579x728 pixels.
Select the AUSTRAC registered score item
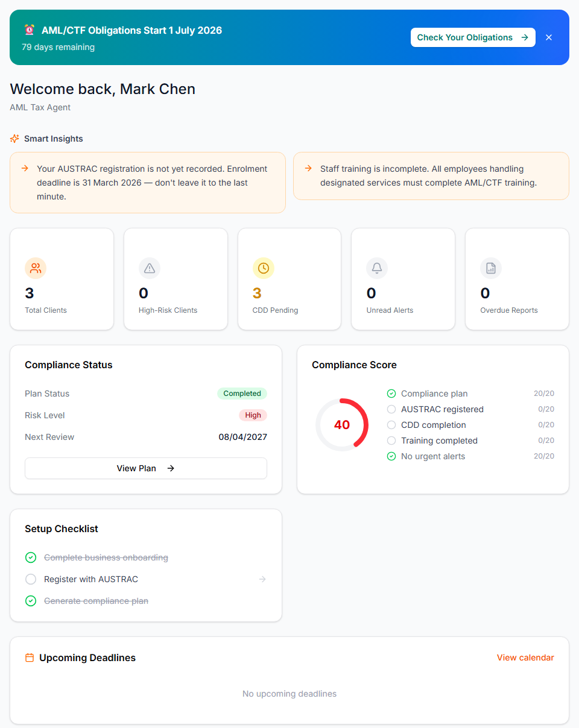(x=442, y=409)
